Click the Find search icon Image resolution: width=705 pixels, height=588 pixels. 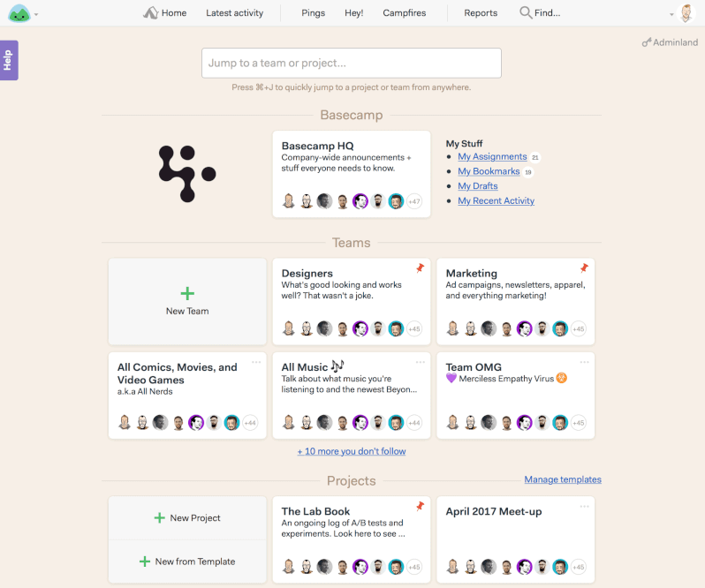(x=525, y=12)
